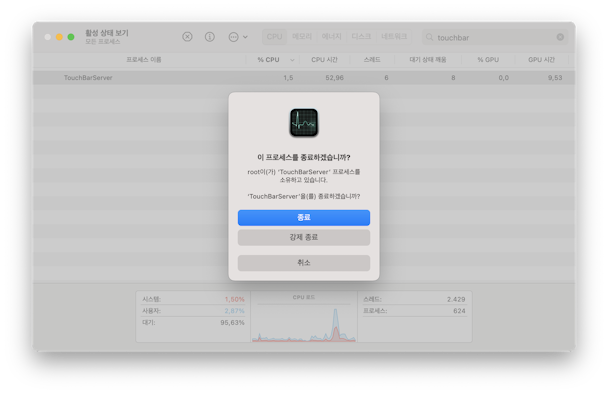The width and height of the screenshot is (608, 394).
Task: Click the Activity Monitor icon in dialog
Action: [304, 123]
